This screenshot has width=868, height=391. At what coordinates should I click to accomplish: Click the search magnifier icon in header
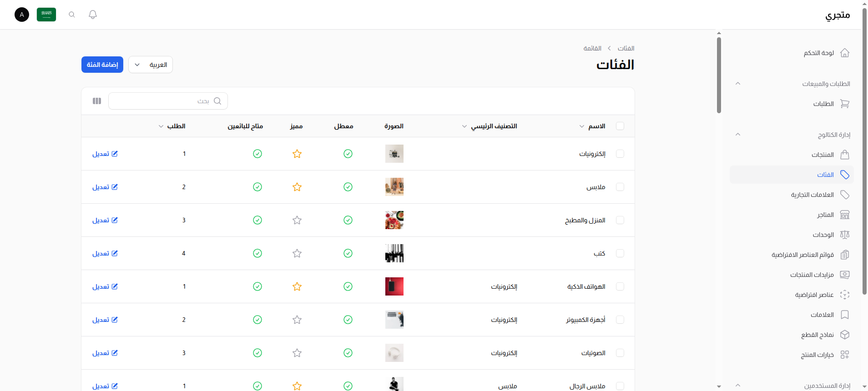coord(72,15)
